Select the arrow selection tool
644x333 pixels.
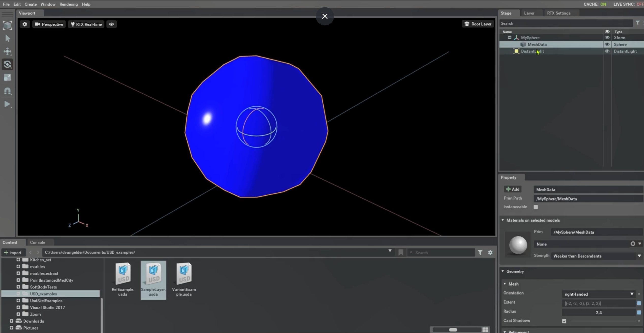point(7,38)
